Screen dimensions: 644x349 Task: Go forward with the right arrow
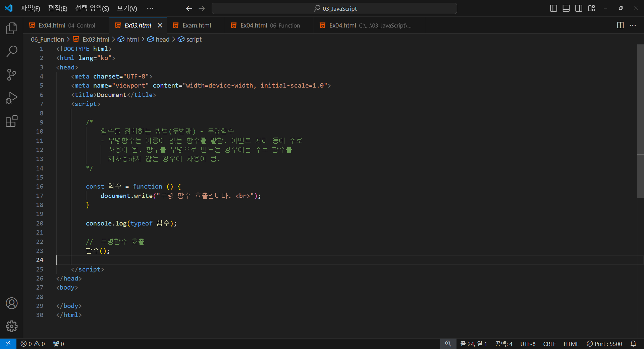202,8
